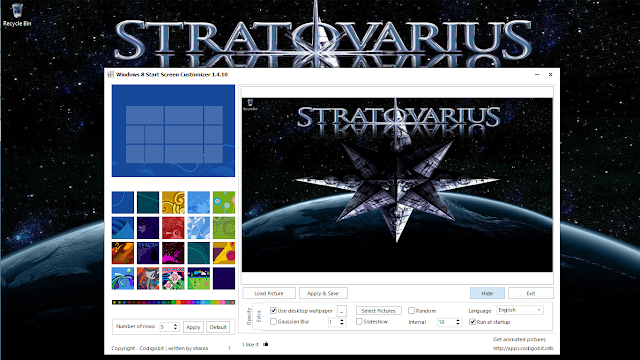Click the small red-marked color button near wallpaper option
Image resolution: width=640 pixels, height=360 pixels.
[x=342, y=311]
